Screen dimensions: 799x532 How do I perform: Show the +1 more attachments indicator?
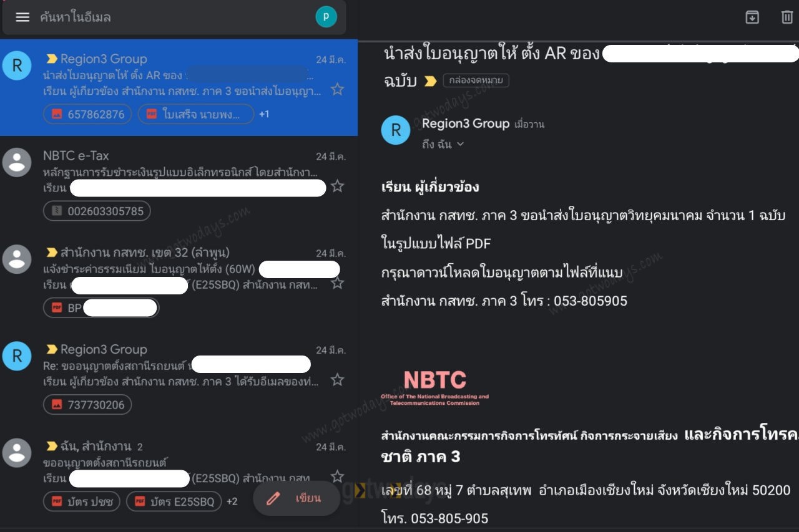pos(264,114)
